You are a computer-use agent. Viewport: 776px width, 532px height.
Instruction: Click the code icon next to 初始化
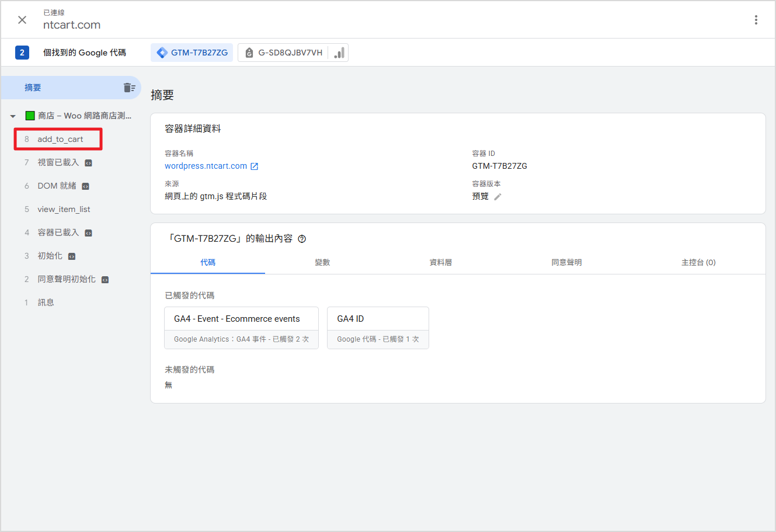(72, 256)
